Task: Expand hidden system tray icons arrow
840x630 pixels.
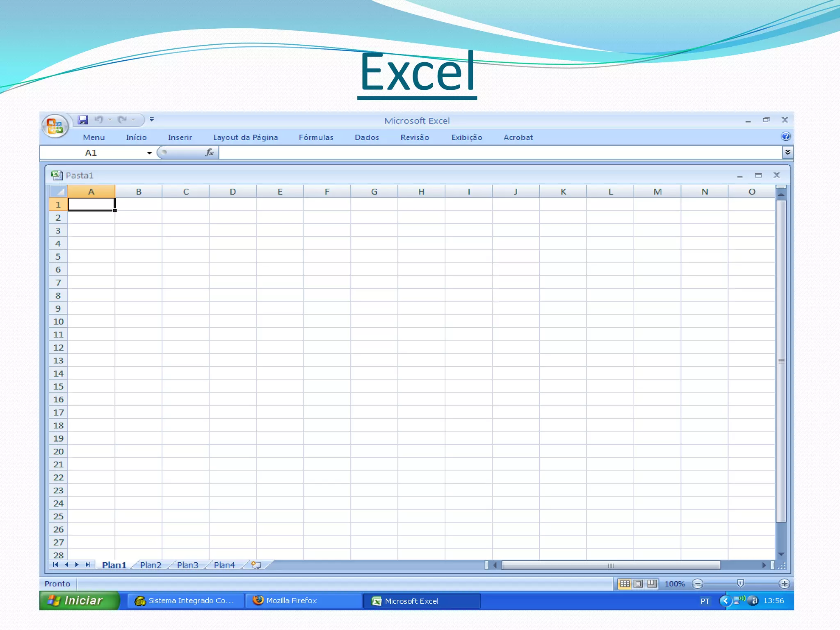Action: click(x=725, y=601)
